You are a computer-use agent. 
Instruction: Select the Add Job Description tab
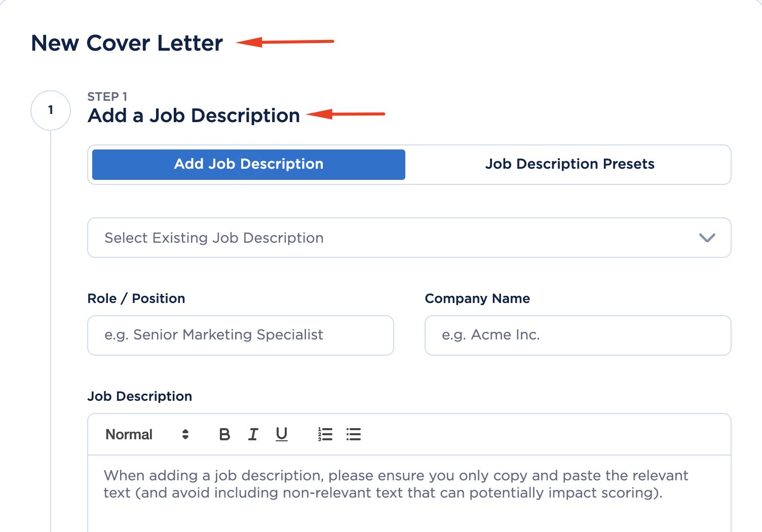248,164
